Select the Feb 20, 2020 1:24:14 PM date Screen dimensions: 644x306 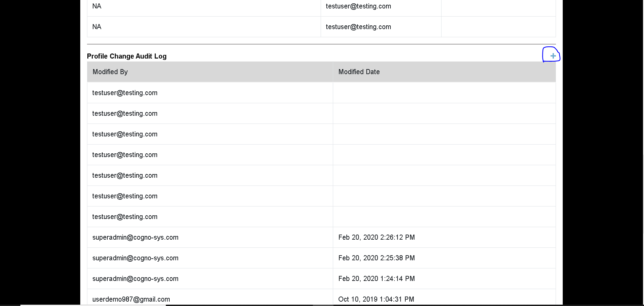(x=377, y=279)
